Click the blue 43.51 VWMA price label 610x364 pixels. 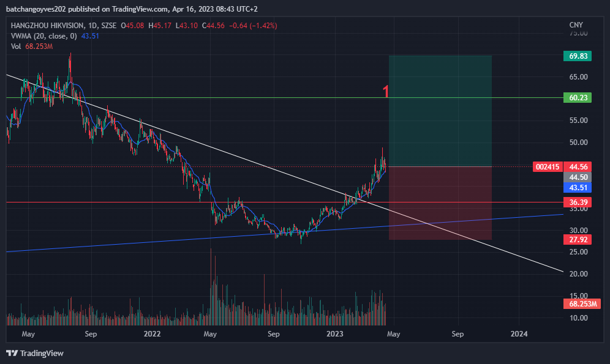click(578, 188)
